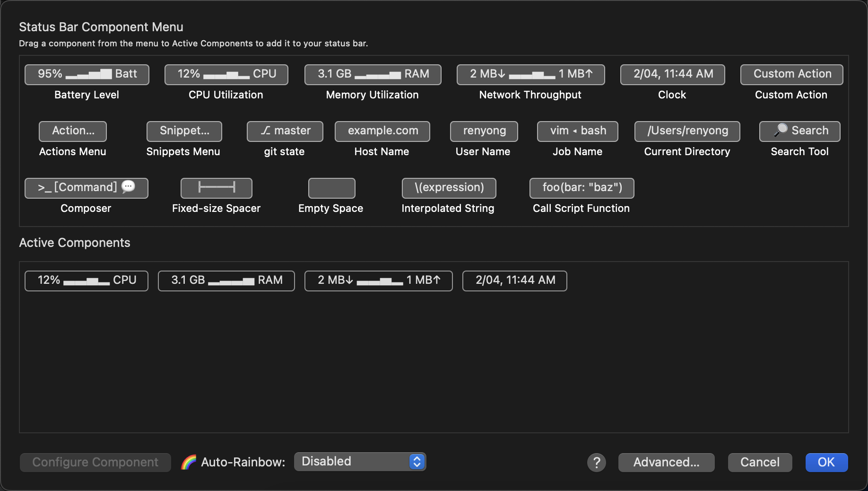Select the Empty Space component
Screen dimensions: 868x491
pyautogui.click(x=332, y=188)
